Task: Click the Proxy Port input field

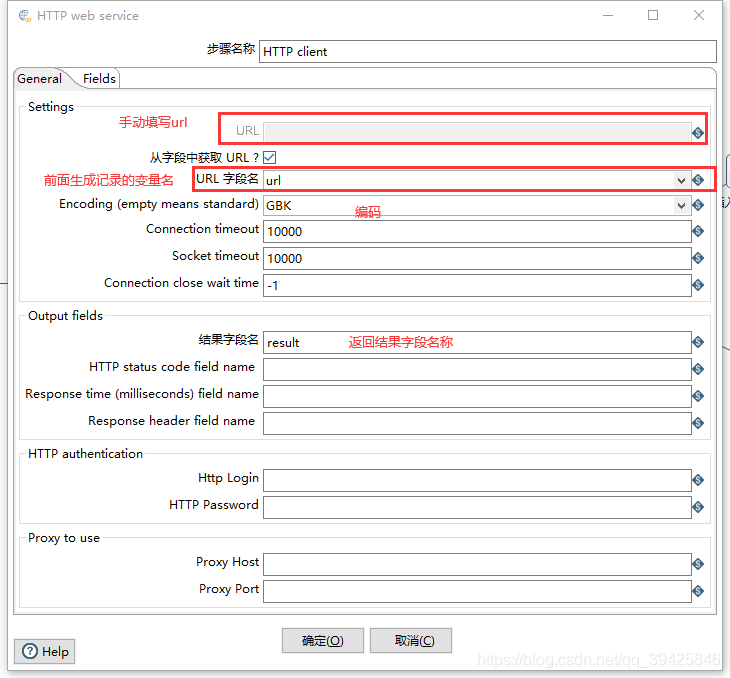Action: pyautogui.click(x=477, y=592)
